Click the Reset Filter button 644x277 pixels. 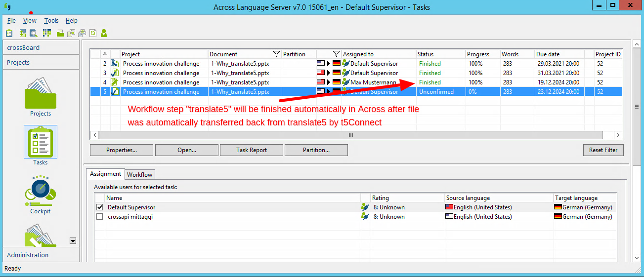click(x=603, y=150)
